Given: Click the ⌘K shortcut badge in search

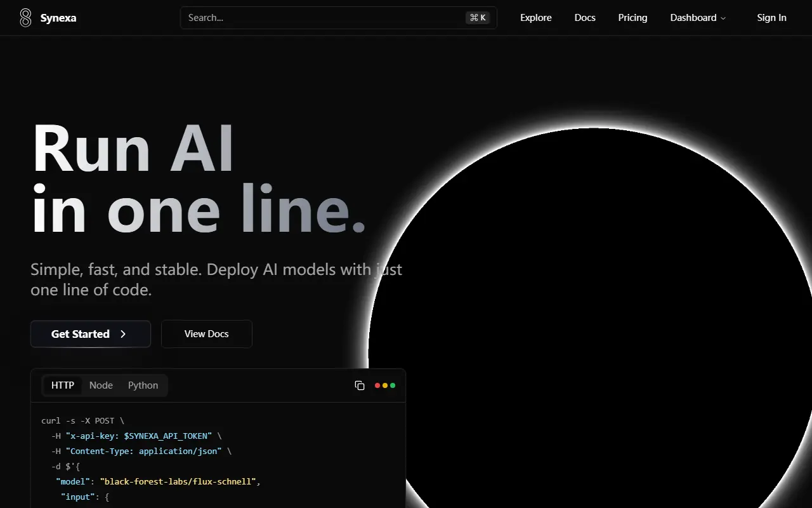Looking at the screenshot, I should tap(478, 18).
